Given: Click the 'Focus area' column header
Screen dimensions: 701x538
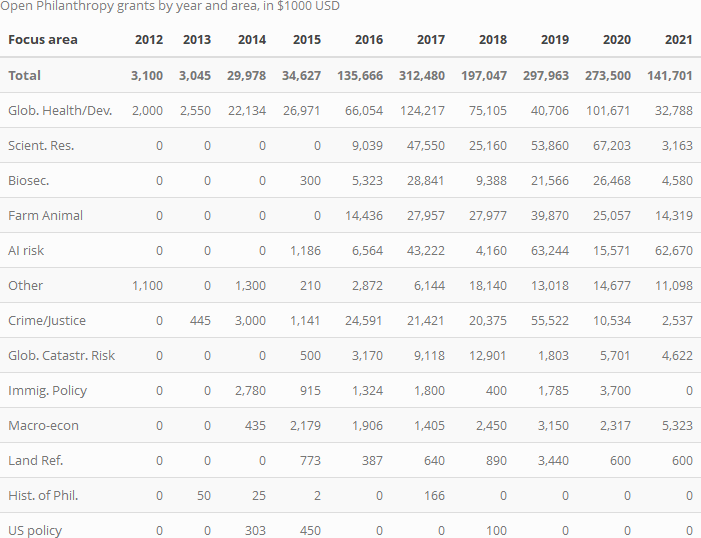Looking at the screenshot, I should click(x=42, y=39).
